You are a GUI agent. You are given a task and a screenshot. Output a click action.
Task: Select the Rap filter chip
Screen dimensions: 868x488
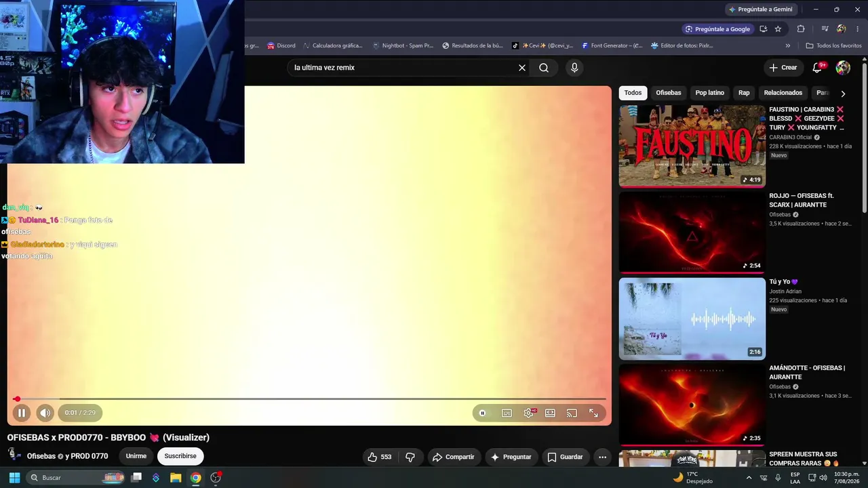click(x=744, y=93)
